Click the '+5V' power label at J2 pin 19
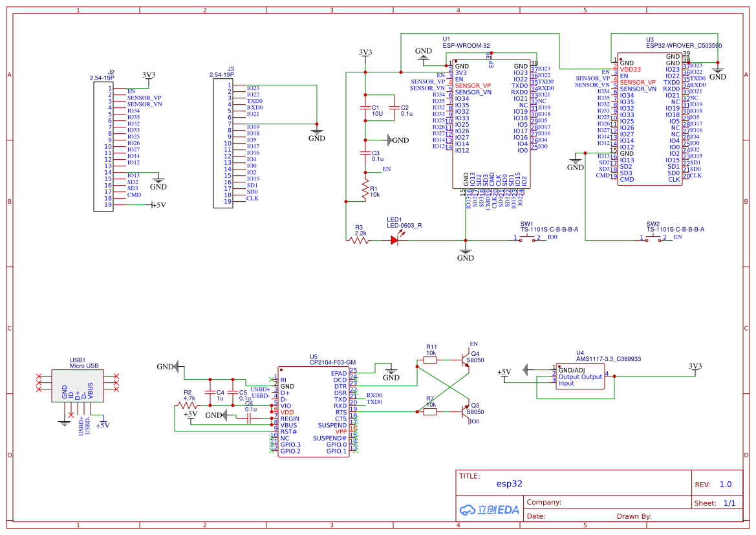 click(158, 205)
